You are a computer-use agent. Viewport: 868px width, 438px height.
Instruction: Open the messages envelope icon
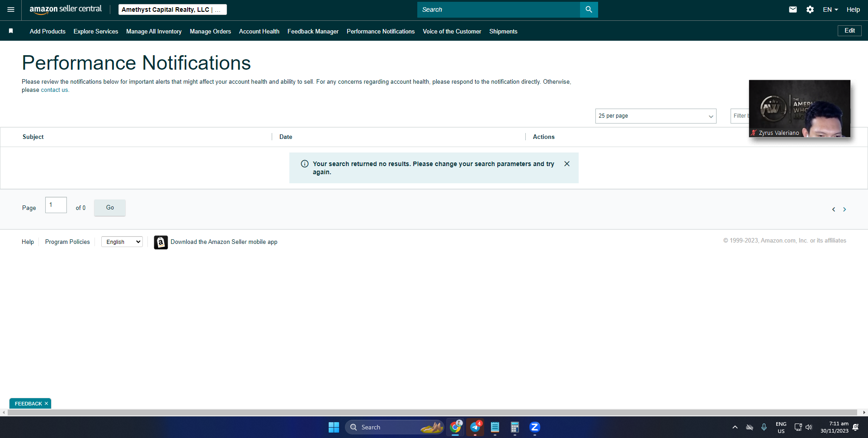793,10
